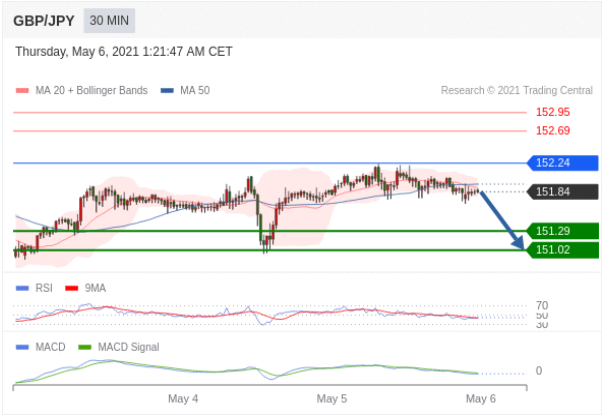
Task: Click the GBP/JPY pair title
Action: pos(44,21)
